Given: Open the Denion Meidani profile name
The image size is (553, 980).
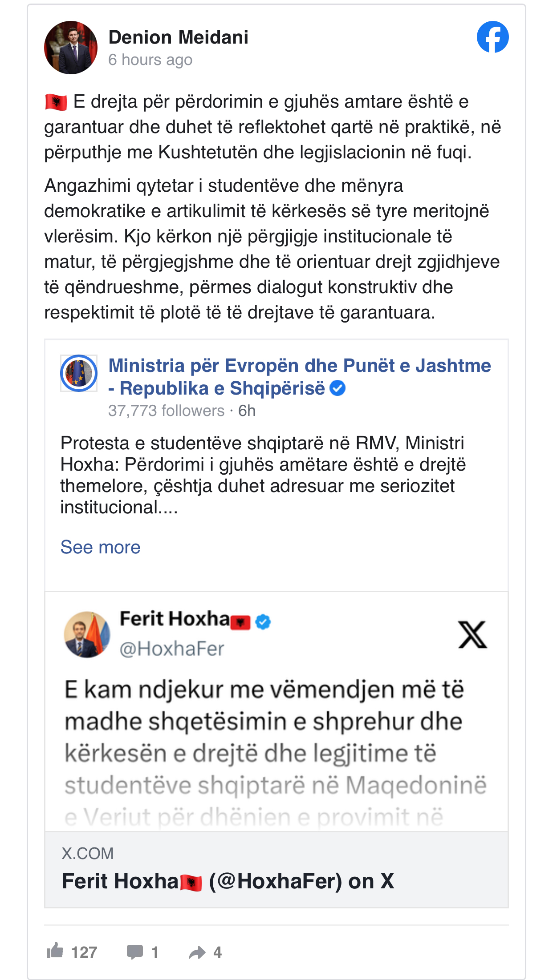Looking at the screenshot, I should point(179,37).
